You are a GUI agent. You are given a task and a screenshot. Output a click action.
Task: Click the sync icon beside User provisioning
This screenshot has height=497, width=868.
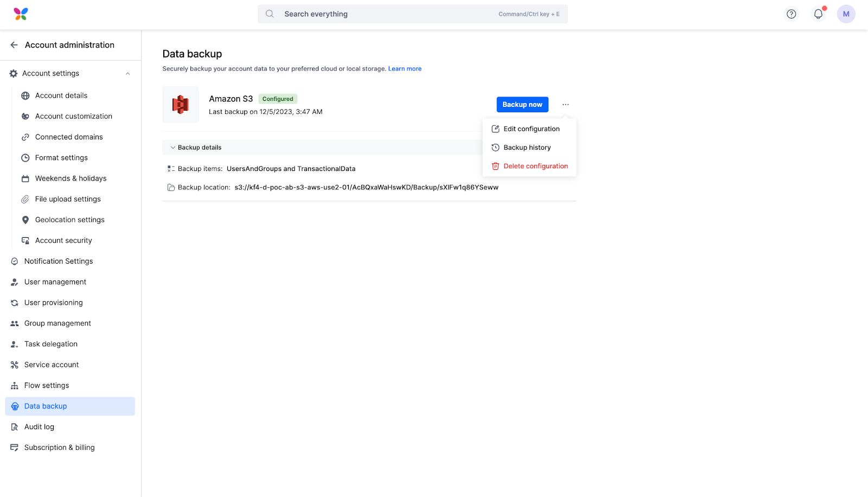point(15,303)
